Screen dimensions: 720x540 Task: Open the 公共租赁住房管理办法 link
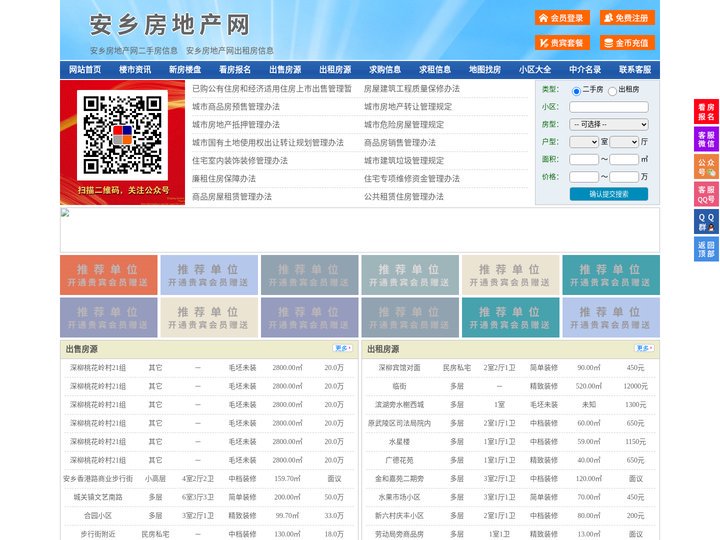[x=404, y=197]
